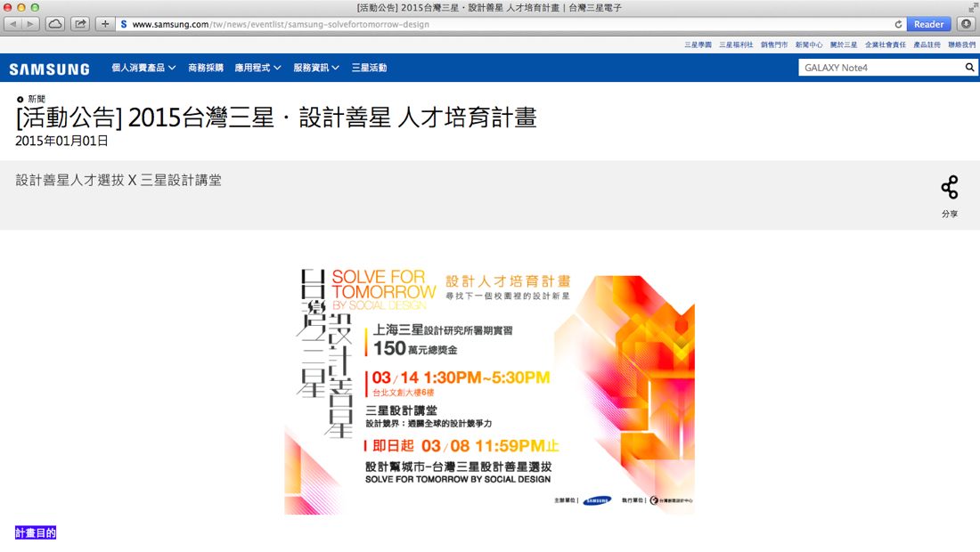Click the highlighted 計畫目的 heading
The image size is (980, 552).
36,532
